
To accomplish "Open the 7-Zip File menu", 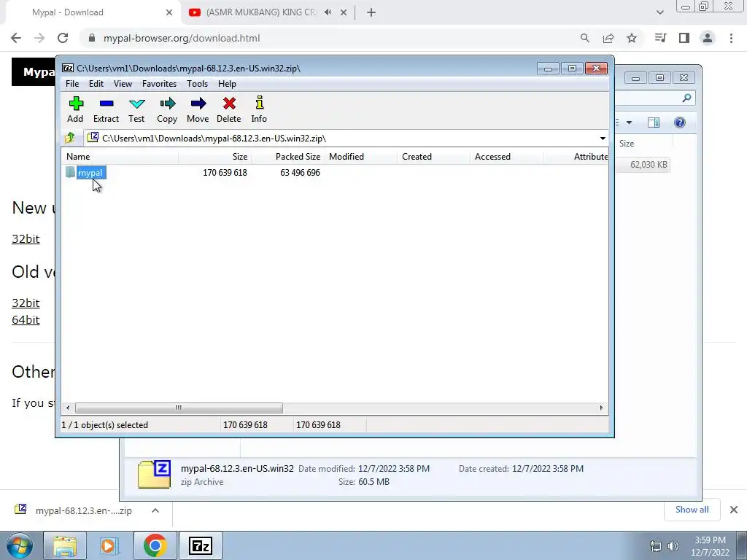I will 72,84.
